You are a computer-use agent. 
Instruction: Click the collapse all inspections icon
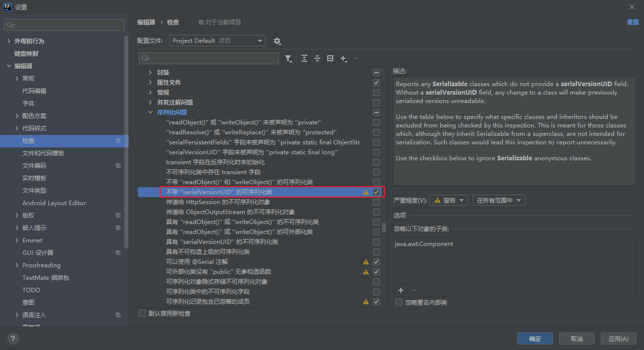(317, 58)
